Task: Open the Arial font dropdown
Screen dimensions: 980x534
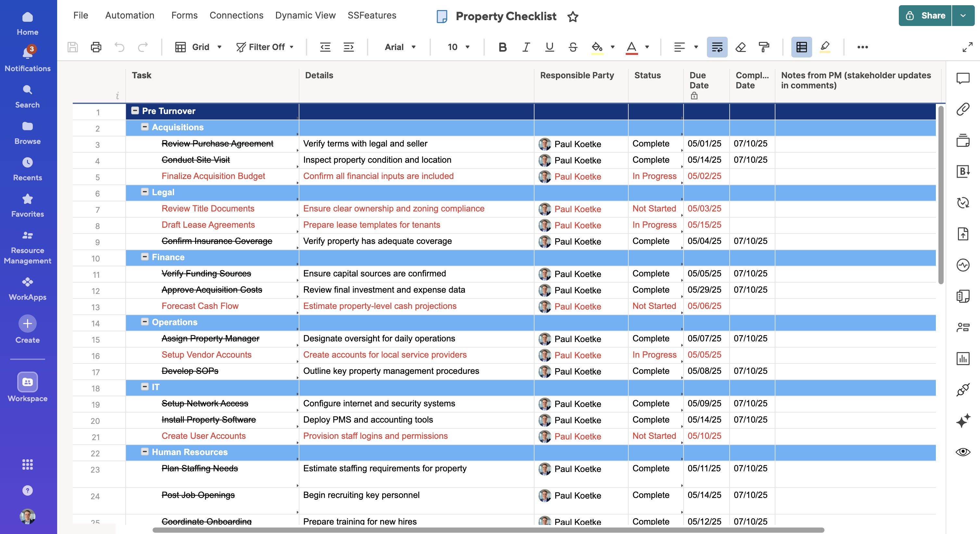Action: tap(400, 47)
